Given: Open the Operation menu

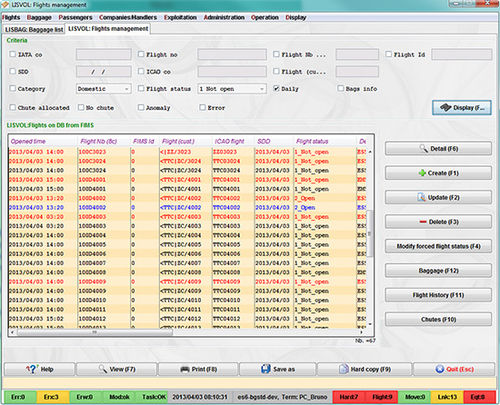Looking at the screenshot, I should [x=265, y=17].
